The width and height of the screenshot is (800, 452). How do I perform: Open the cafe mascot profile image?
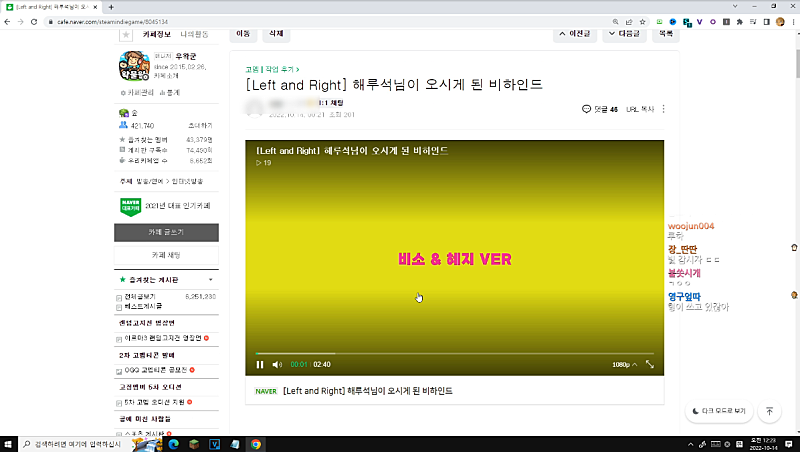coord(134,66)
